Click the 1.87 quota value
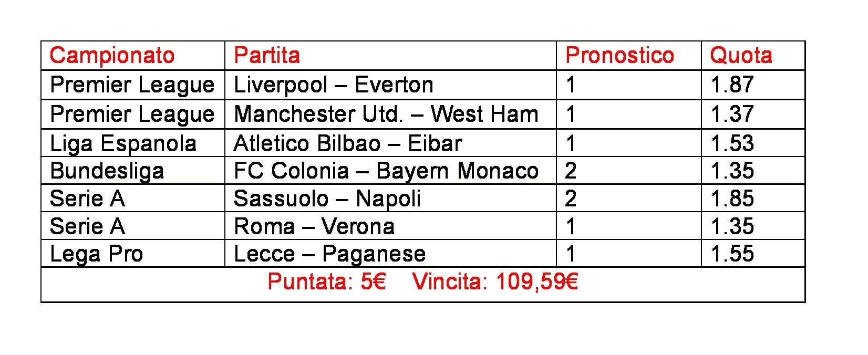This screenshot has width=868, height=355. (732, 85)
